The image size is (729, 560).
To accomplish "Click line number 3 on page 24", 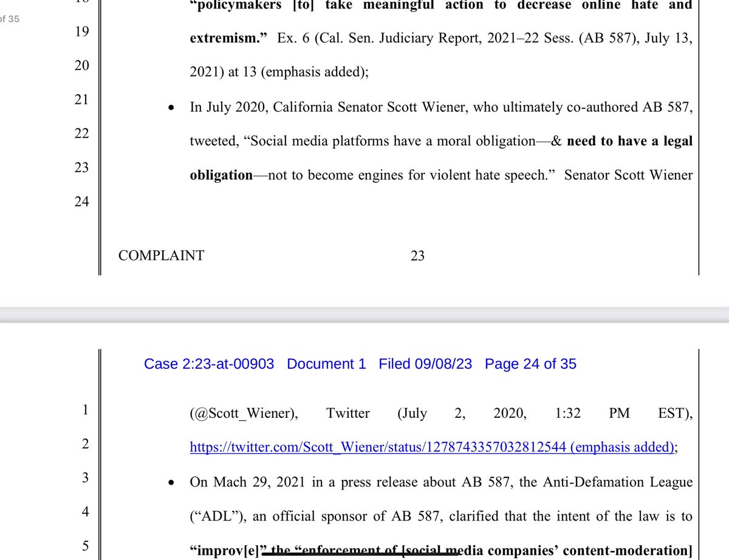I will pyautogui.click(x=85, y=478).
